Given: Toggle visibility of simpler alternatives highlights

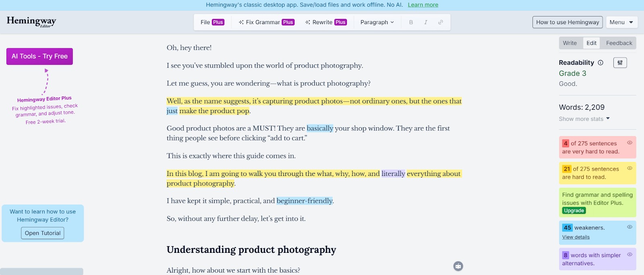Looking at the screenshot, I should (630, 254).
